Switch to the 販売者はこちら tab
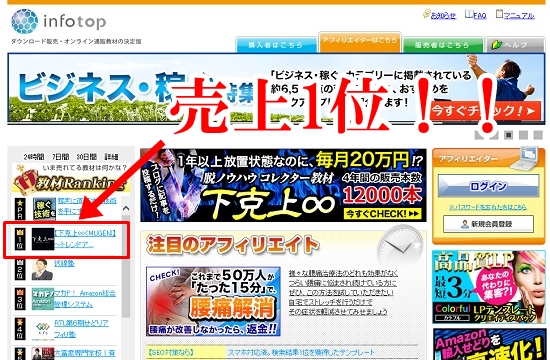 [442, 45]
